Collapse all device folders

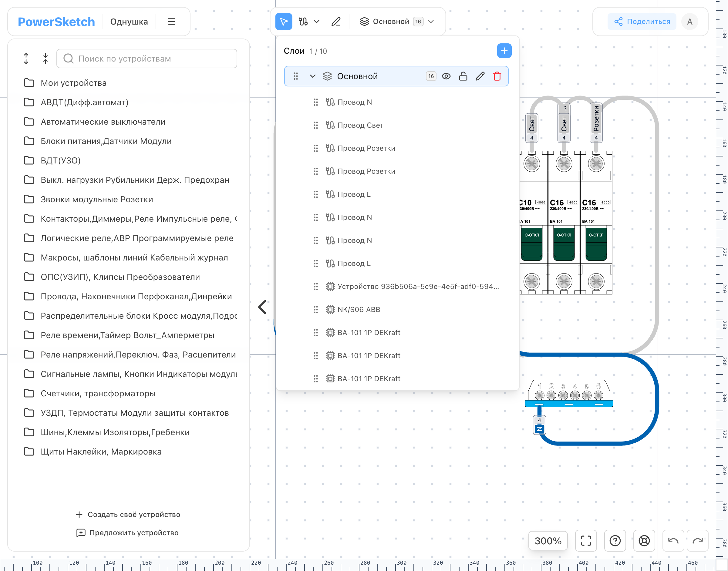pos(45,59)
